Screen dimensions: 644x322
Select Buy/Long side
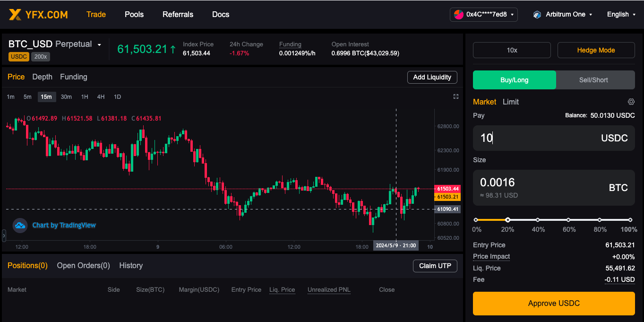tap(515, 80)
